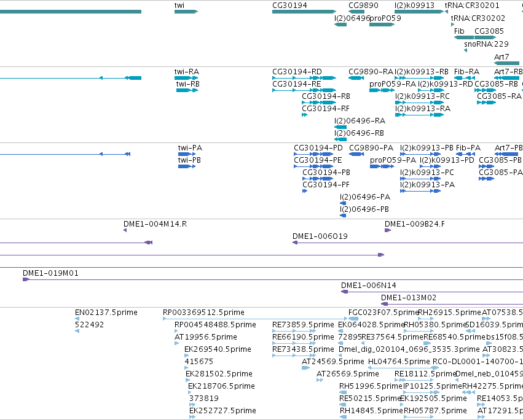Click the l(2)k09913-PB protein label
Image resolution: width=523 pixels, height=420 pixels.
427,148
